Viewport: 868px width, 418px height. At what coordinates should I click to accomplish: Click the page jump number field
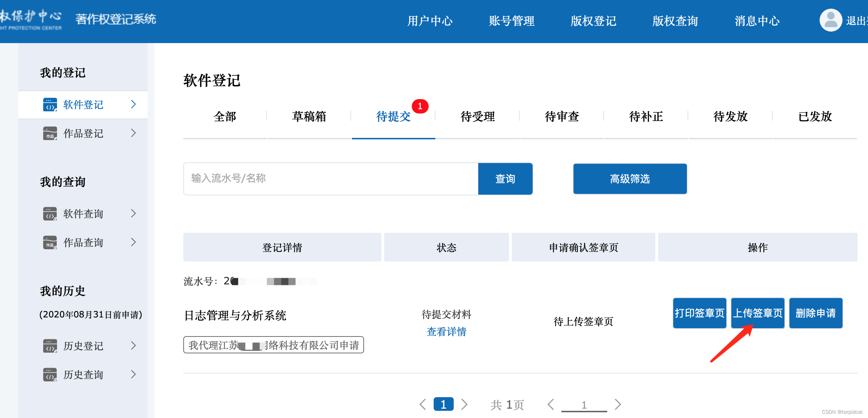coord(584,405)
